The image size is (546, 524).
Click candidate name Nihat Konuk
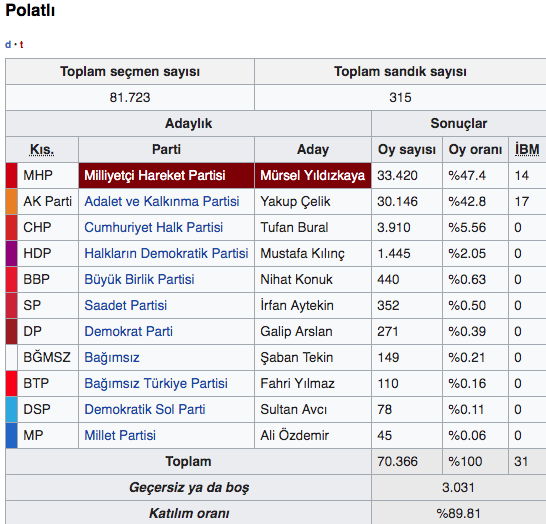point(296,280)
